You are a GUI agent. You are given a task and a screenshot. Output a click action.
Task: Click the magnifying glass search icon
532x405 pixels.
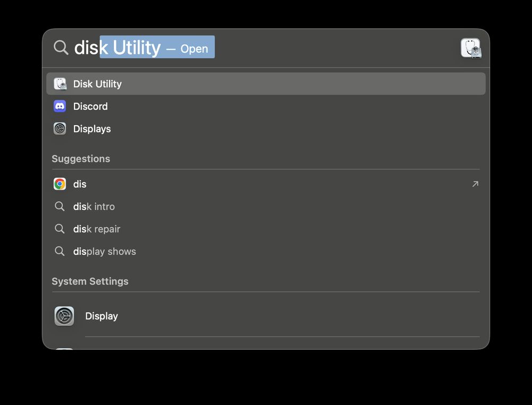[60, 47]
